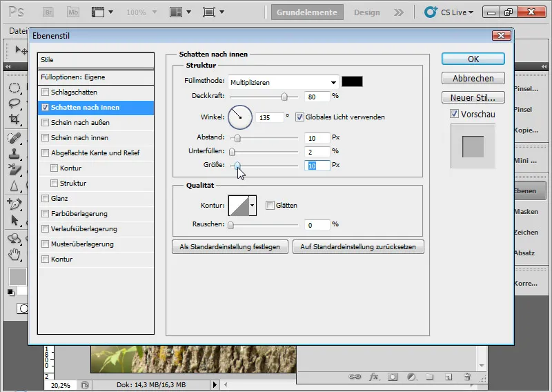The height and width of the screenshot is (392, 552).
Task: Select the Sharpen triangle tool
Action: click(x=14, y=186)
